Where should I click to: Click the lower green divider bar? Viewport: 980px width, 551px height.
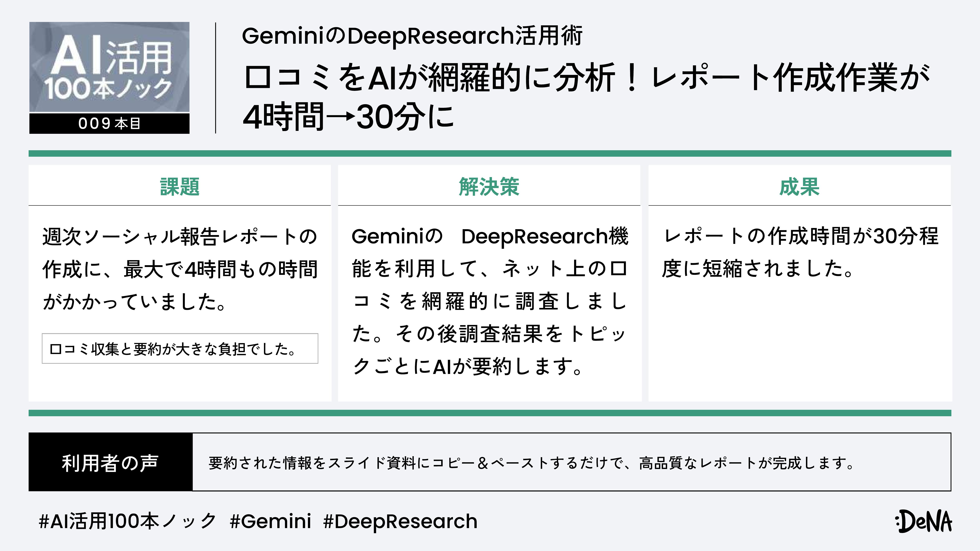tap(490, 413)
